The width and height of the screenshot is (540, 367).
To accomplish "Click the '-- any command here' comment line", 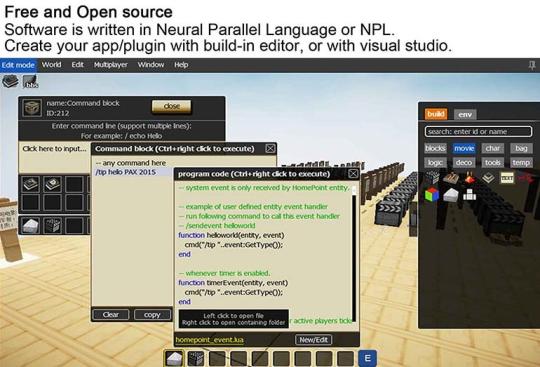I will click(131, 162).
